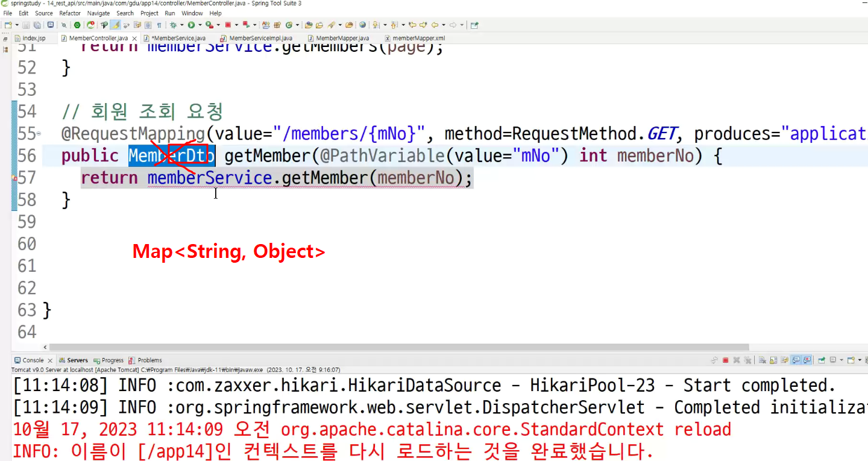Image resolution: width=868 pixels, height=461 pixels.
Task: Click the Back navigation arrow
Action: click(x=435, y=25)
